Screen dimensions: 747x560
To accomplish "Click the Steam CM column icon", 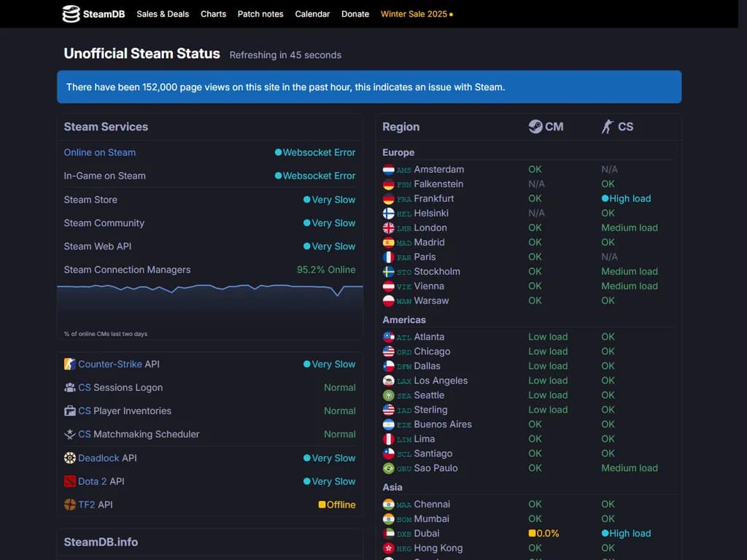I will (x=535, y=126).
